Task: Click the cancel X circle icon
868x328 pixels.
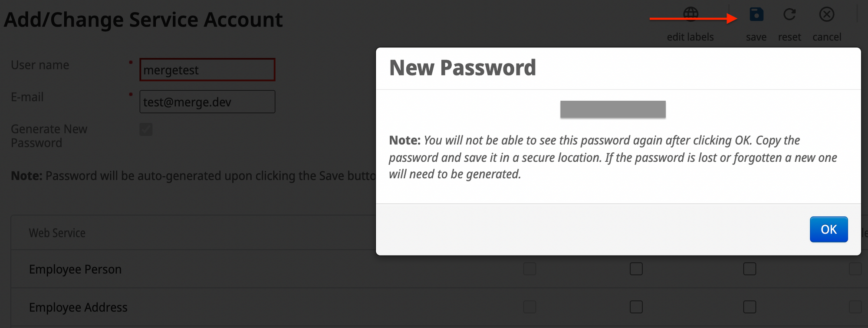Action: point(826,15)
